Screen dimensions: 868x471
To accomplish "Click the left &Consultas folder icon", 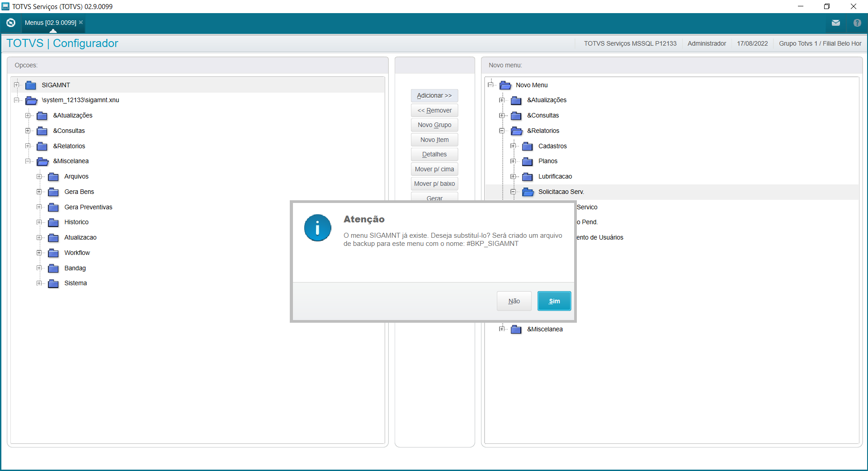I will pyautogui.click(x=42, y=131).
